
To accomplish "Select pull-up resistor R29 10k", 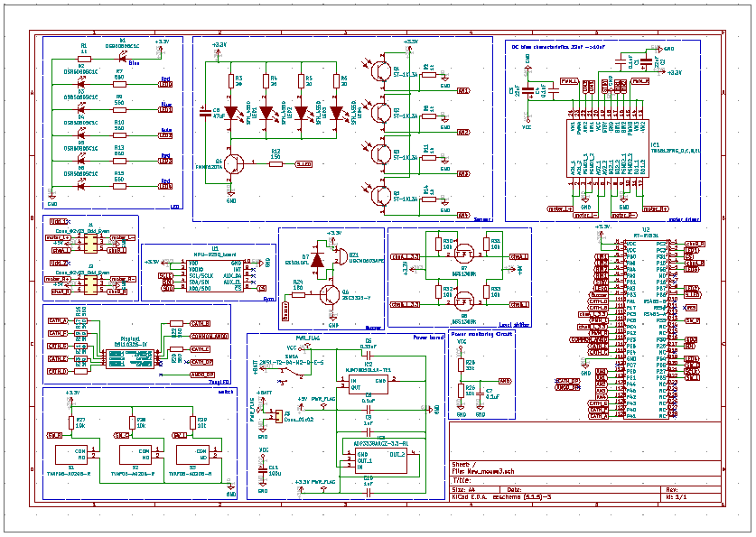I will tap(192, 423).
